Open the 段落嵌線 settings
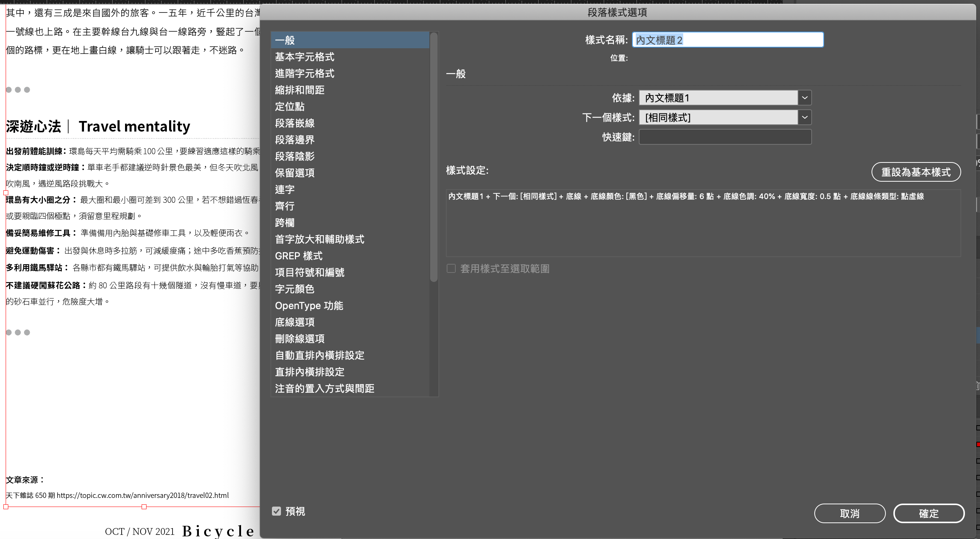Image resolution: width=980 pixels, height=539 pixels. point(295,123)
